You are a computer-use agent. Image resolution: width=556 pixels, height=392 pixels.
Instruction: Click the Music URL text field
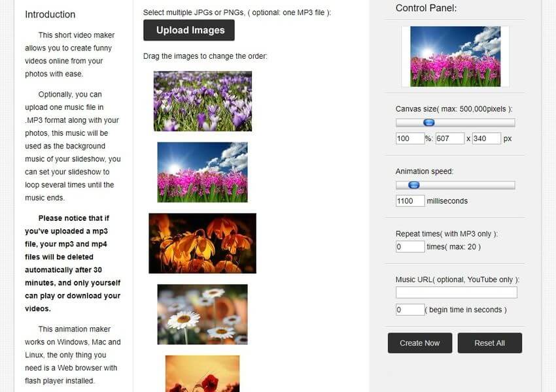tap(457, 293)
